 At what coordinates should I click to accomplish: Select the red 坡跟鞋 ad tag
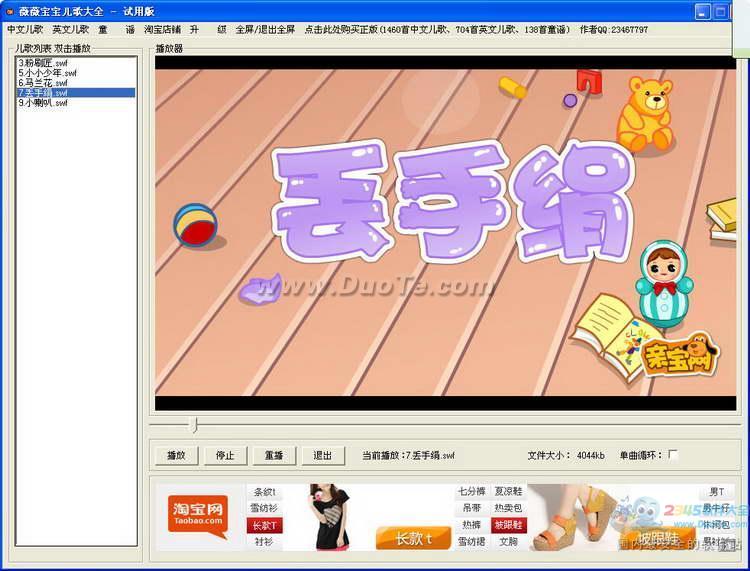click(508, 525)
